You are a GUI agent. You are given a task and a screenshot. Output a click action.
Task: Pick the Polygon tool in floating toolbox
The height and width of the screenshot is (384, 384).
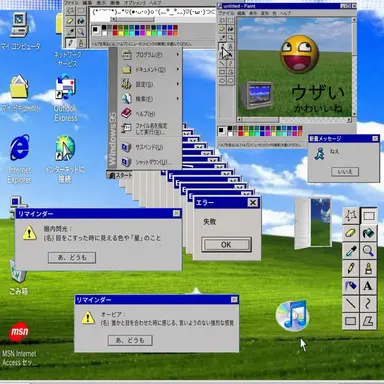[368, 321]
